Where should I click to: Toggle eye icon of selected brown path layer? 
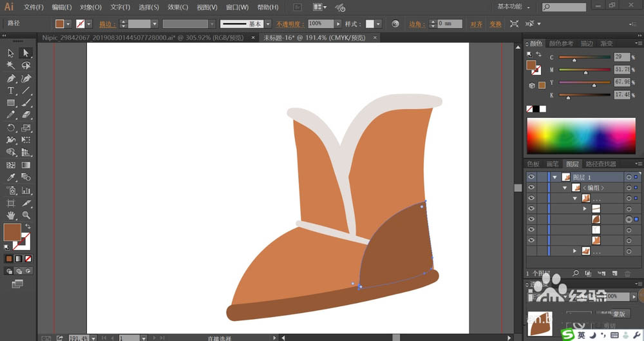531,219
